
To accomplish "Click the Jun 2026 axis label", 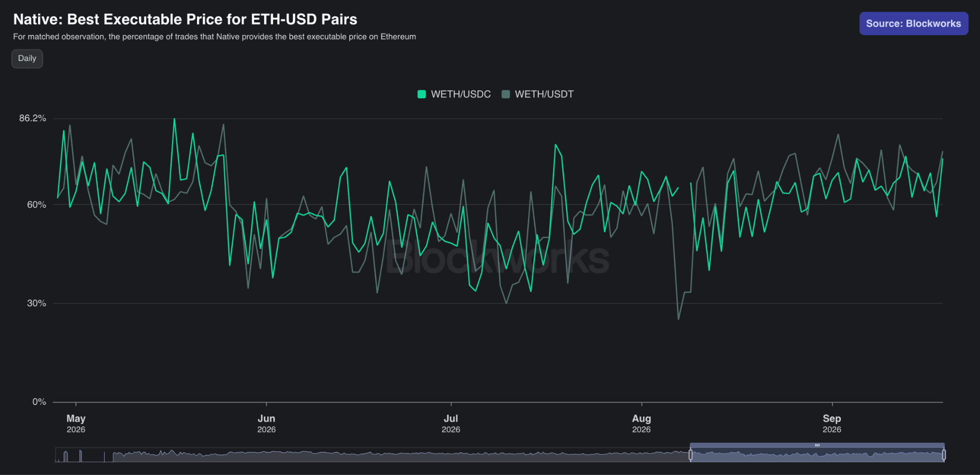I will click(x=266, y=423).
